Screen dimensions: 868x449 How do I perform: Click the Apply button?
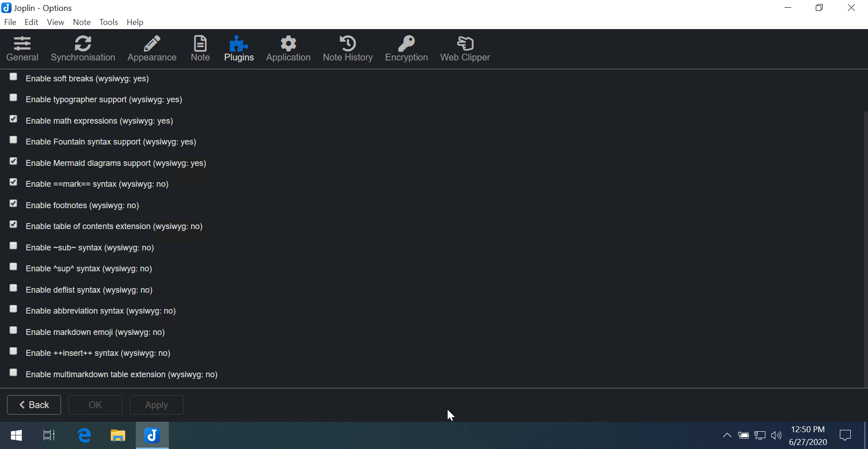pos(156,404)
